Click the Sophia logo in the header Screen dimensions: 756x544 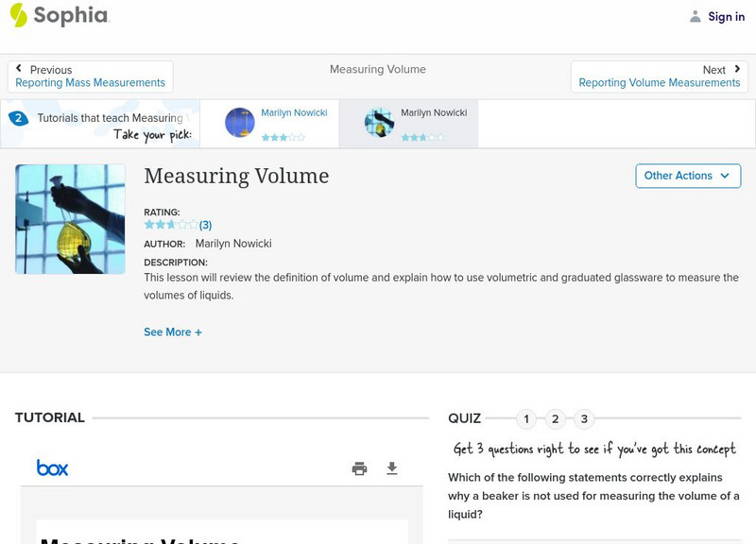click(60, 16)
